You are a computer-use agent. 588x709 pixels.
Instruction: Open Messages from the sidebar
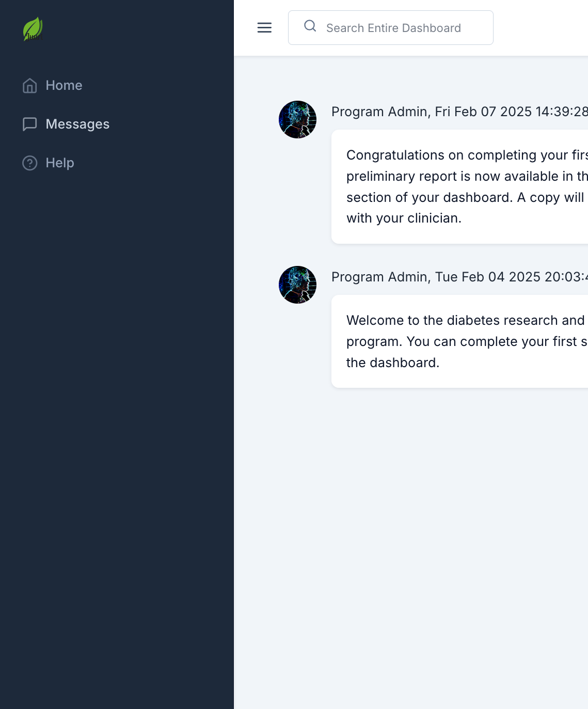(77, 124)
